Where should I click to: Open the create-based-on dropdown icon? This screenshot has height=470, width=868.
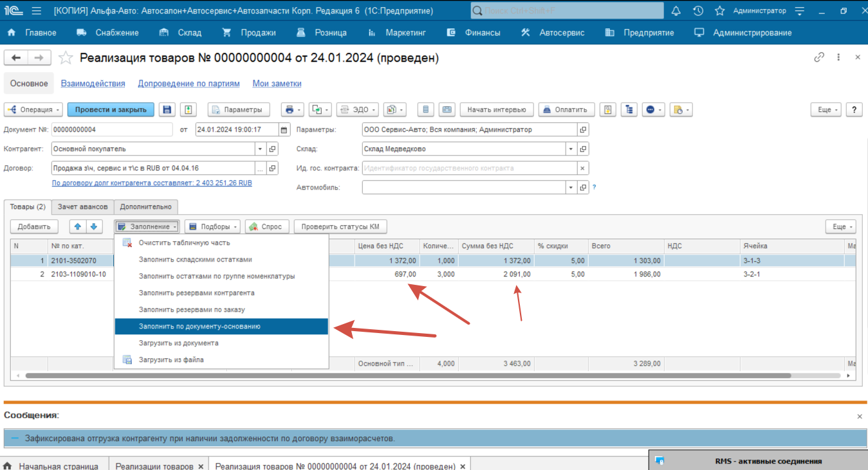tap(320, 110)
